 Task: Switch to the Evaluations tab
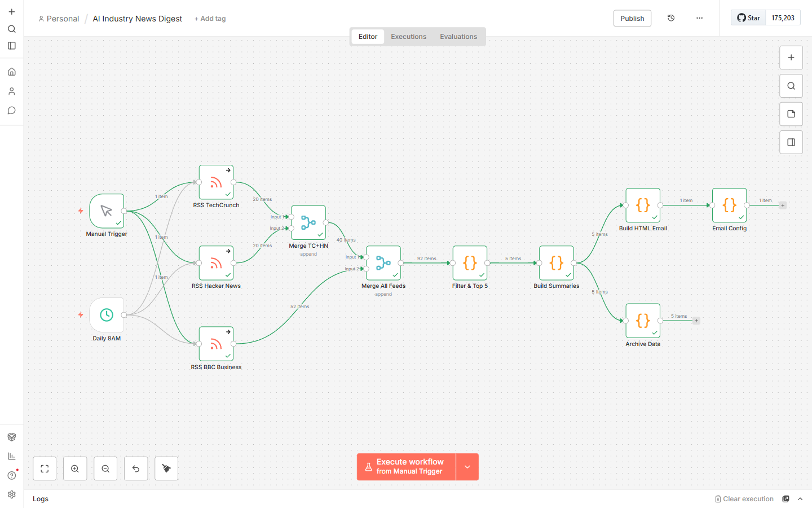point(458,36)
